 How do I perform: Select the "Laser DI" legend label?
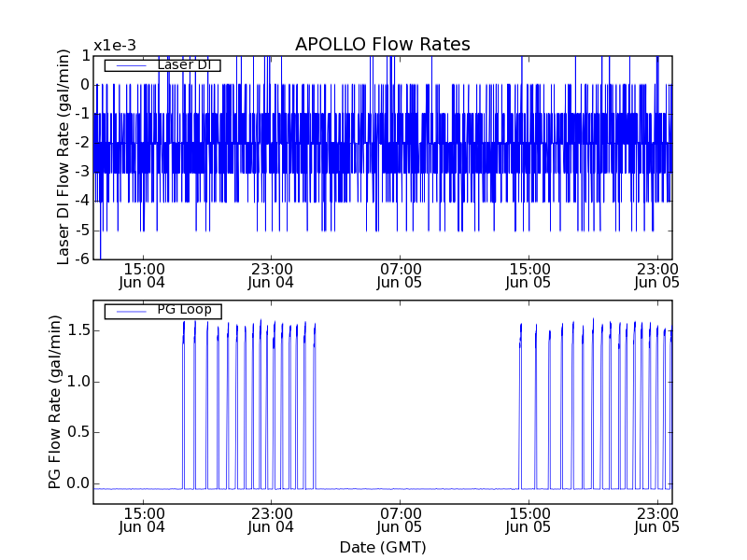click(x=184, y=64)
